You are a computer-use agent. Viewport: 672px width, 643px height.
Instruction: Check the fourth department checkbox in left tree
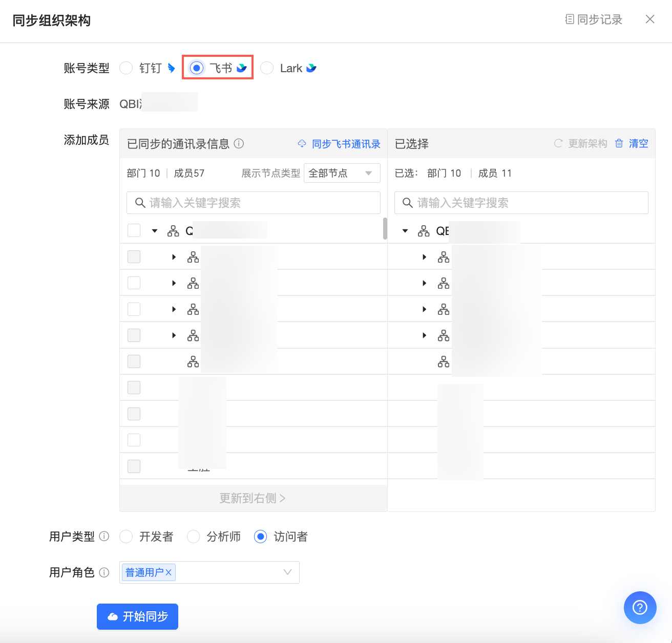click(134, 335)
